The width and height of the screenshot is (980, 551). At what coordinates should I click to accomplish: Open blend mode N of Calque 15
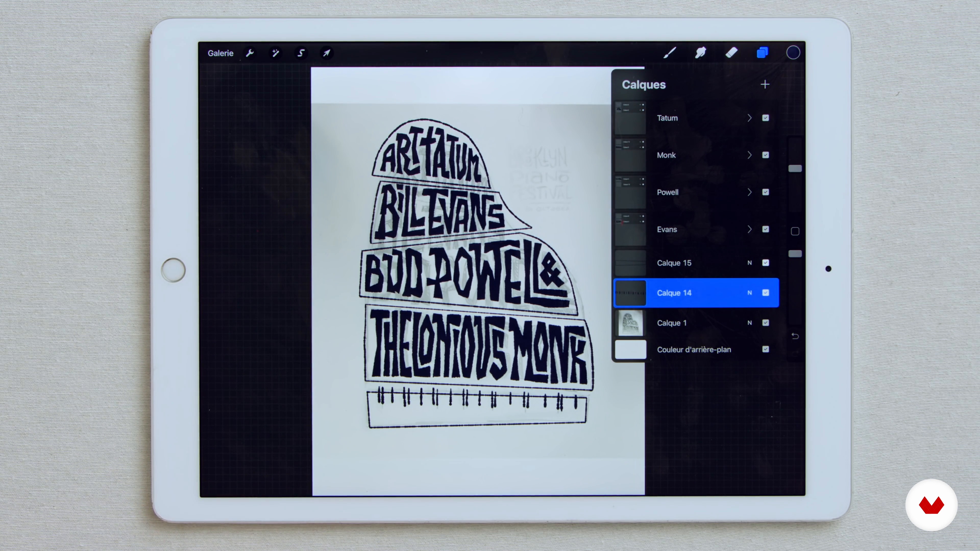750,263
